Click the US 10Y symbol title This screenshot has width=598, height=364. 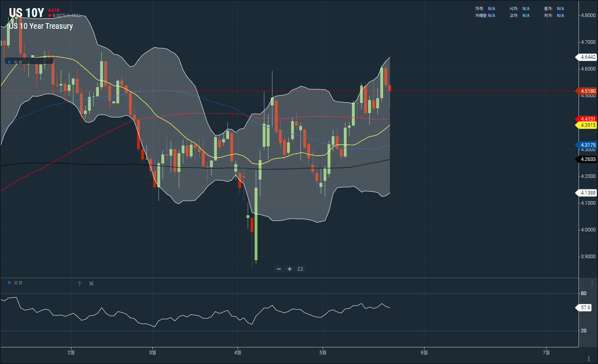click(x=26, y=13)
